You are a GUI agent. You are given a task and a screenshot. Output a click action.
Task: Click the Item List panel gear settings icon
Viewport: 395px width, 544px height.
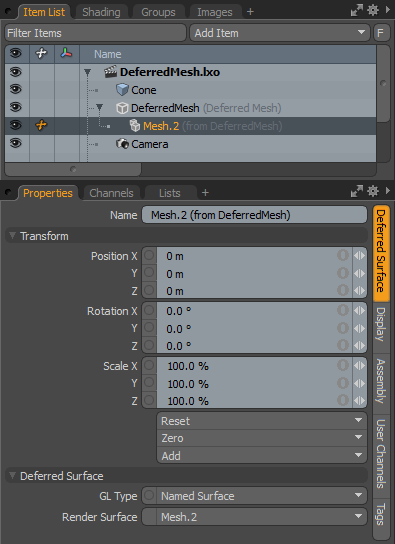coord(373,10)
